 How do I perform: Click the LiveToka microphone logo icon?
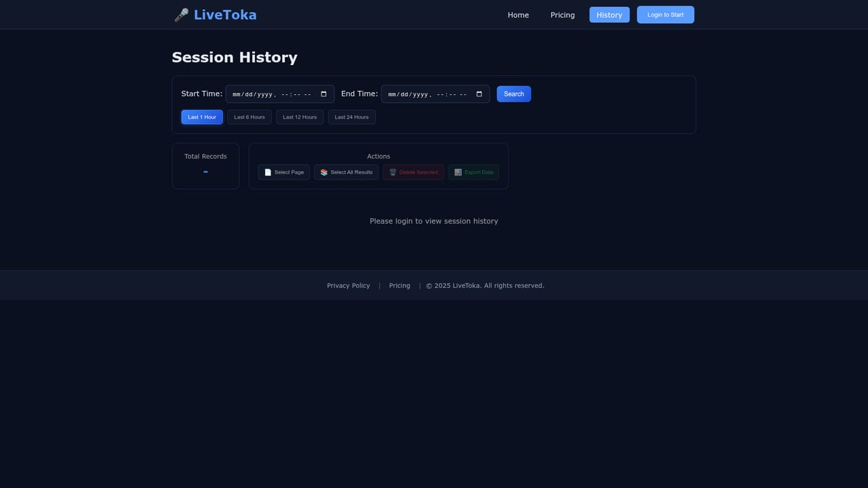point(181,15)
